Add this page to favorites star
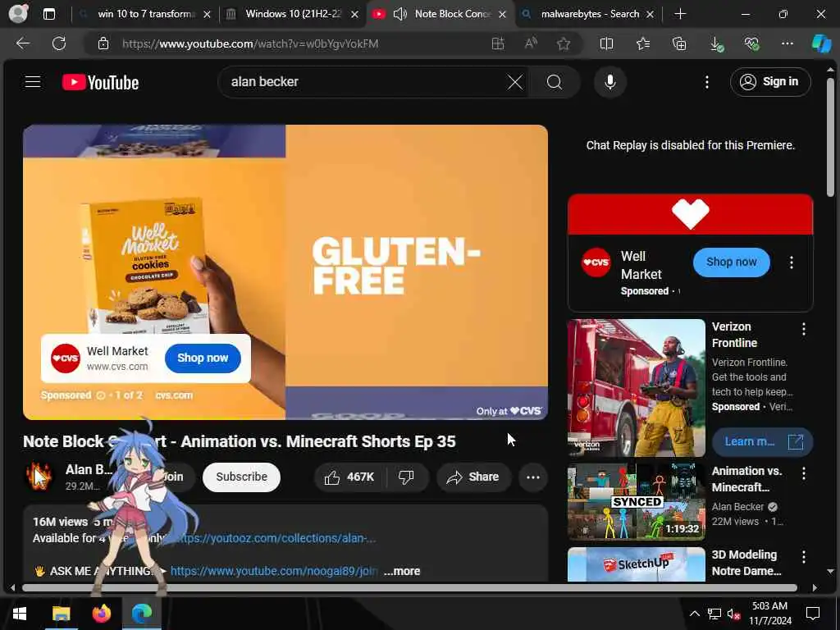This screenshot has width=840, height=630. coord(563,43)
